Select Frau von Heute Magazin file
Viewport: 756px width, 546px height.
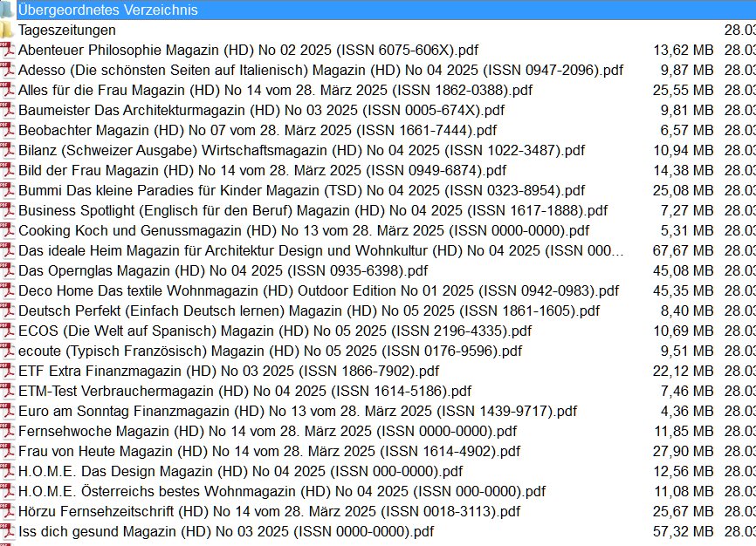click(270, 451)
